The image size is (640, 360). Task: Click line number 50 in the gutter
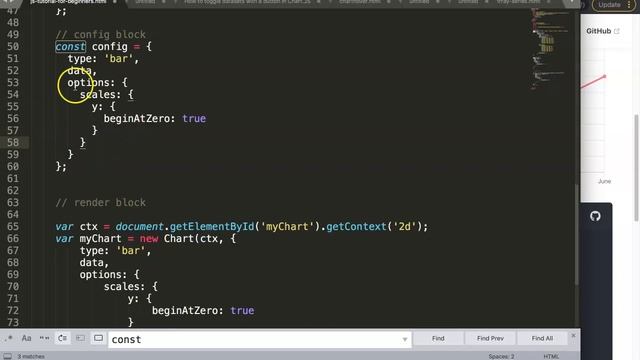tap(13, 47)
